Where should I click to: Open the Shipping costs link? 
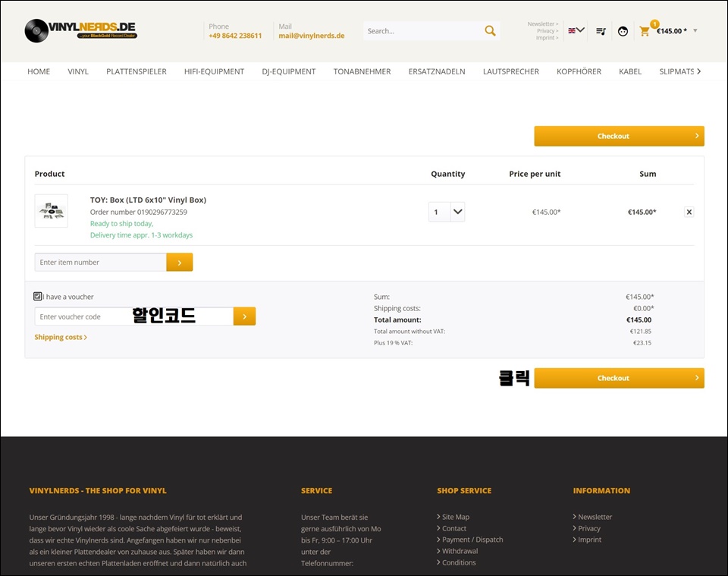click(61, 337)
